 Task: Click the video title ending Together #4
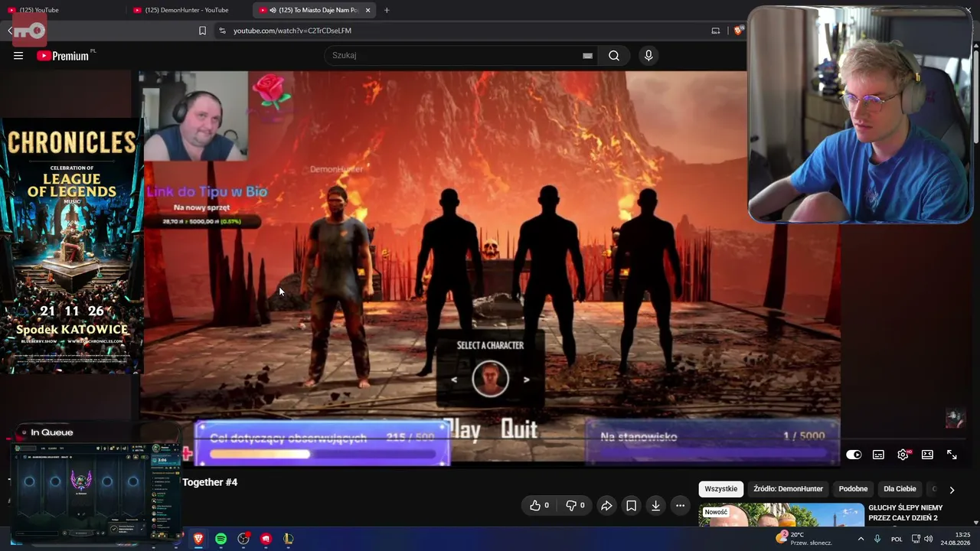pyautogui.click(x=210, y=482)
